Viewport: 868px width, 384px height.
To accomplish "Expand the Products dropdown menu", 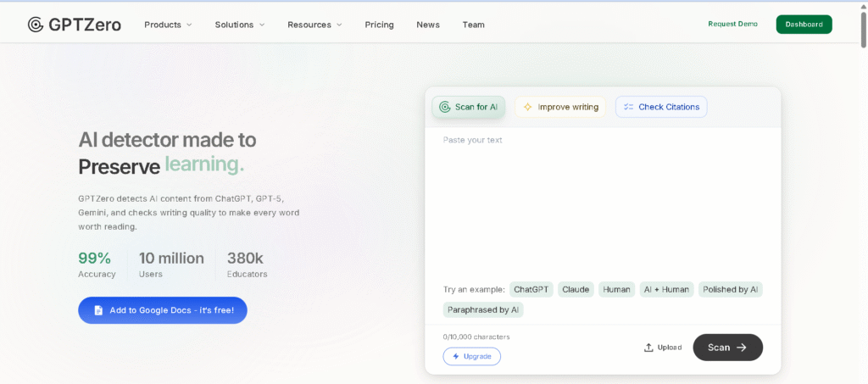I will click(x=168, y=25).
